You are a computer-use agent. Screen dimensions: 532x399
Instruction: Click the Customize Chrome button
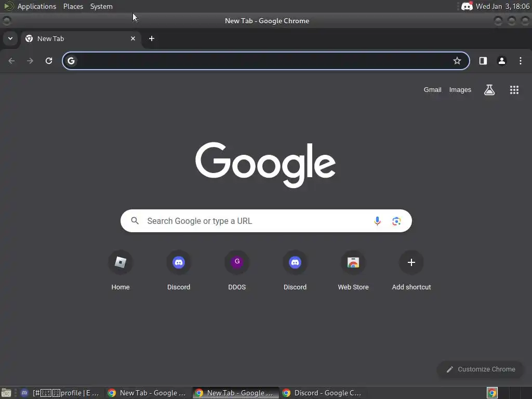click(x=481, y=369)
